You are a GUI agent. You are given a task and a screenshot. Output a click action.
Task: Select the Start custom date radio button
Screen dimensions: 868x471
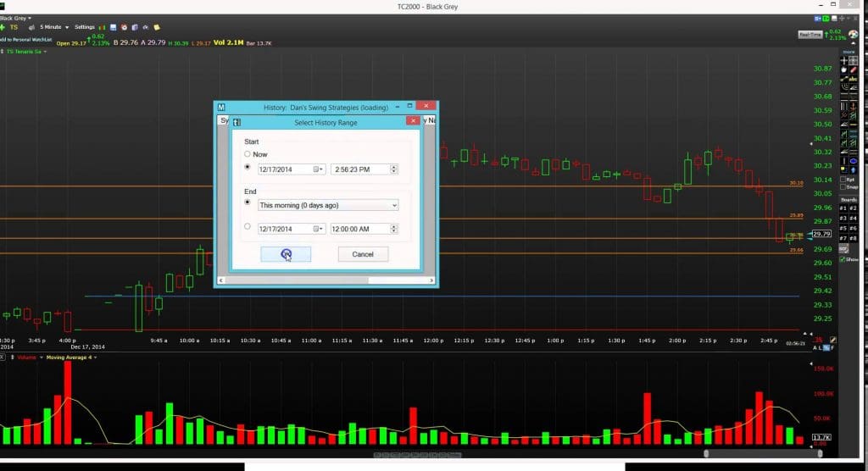pos(248,167)
